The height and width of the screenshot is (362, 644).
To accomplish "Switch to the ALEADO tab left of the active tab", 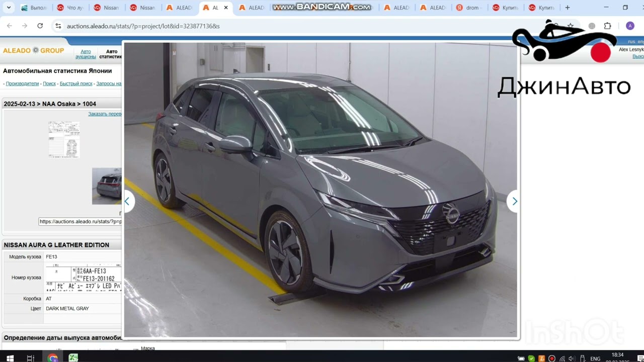I will pos(179,8).
